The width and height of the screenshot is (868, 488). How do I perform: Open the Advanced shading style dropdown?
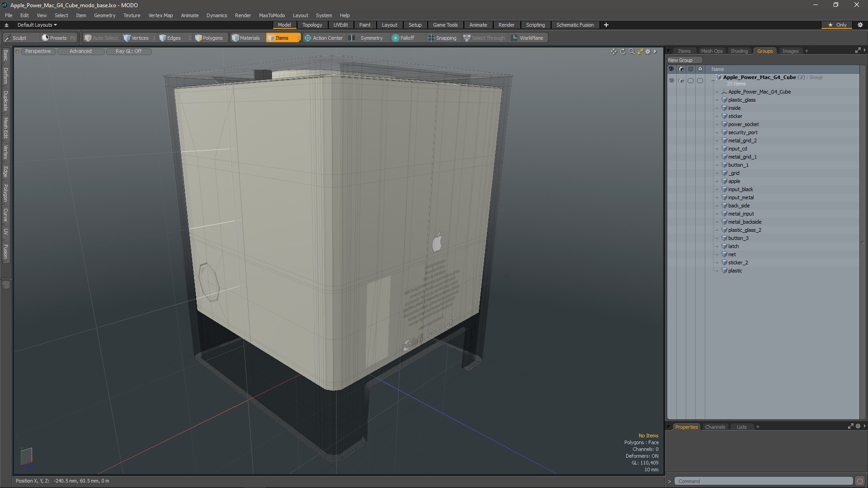coord(80,52)
